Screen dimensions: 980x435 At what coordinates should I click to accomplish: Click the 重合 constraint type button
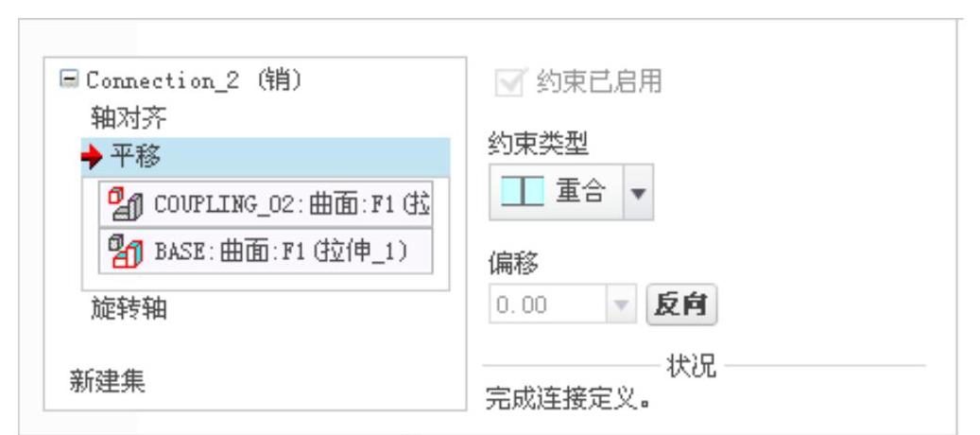pos(557,192)
